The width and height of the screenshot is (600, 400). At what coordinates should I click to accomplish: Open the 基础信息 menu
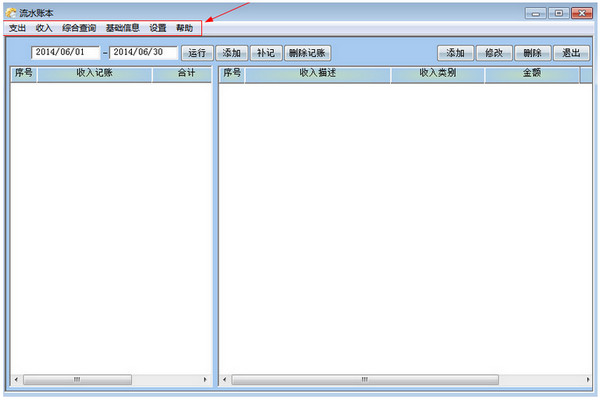[x=122, y=28]
